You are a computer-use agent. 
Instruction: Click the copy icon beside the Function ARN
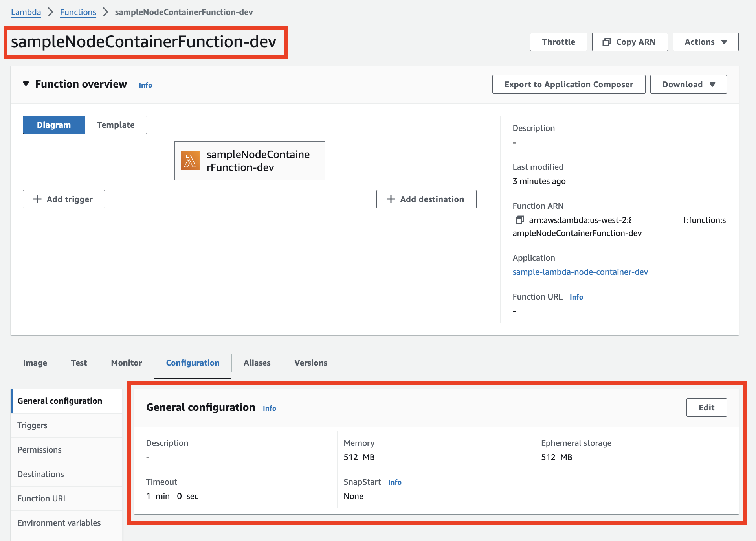coord(519,220)
